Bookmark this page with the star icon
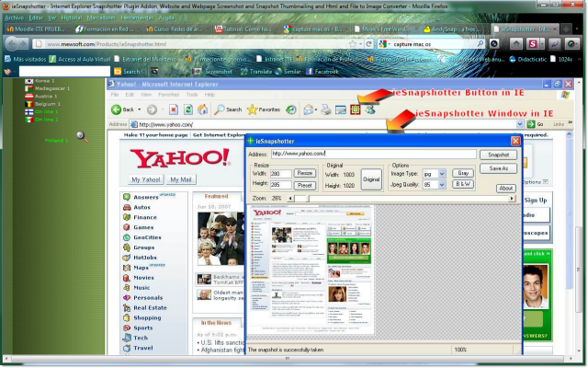 click(353, 44)
